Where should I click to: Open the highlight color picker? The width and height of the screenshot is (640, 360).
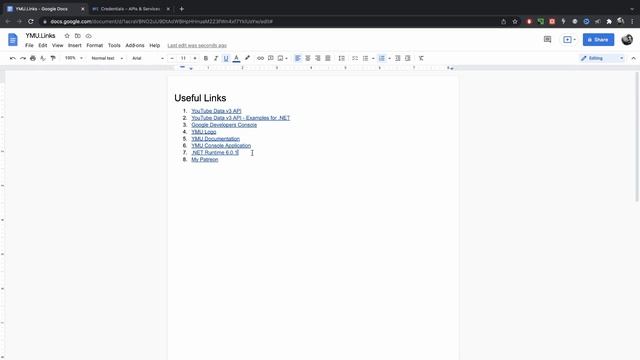point(247,58)
